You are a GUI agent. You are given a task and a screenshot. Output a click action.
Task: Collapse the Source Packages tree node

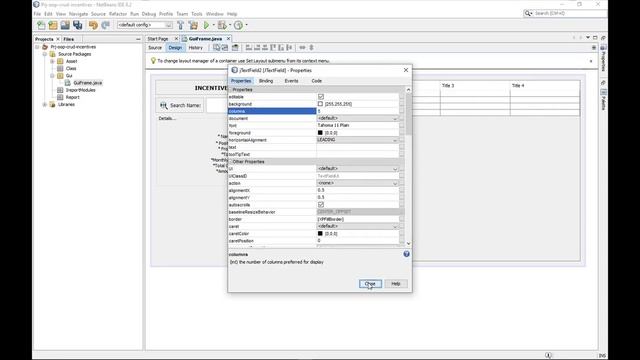tap(45, 54)
